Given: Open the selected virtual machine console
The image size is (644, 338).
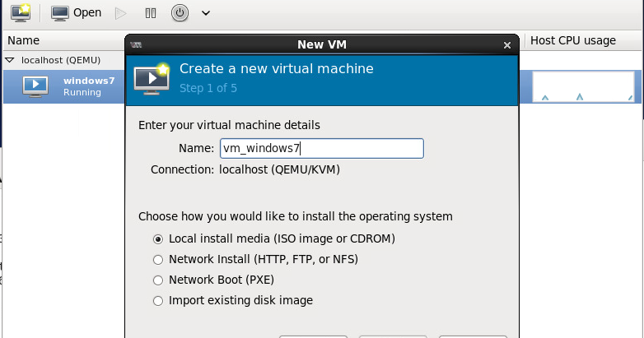Looking at the screenshot, I should 76,12.
